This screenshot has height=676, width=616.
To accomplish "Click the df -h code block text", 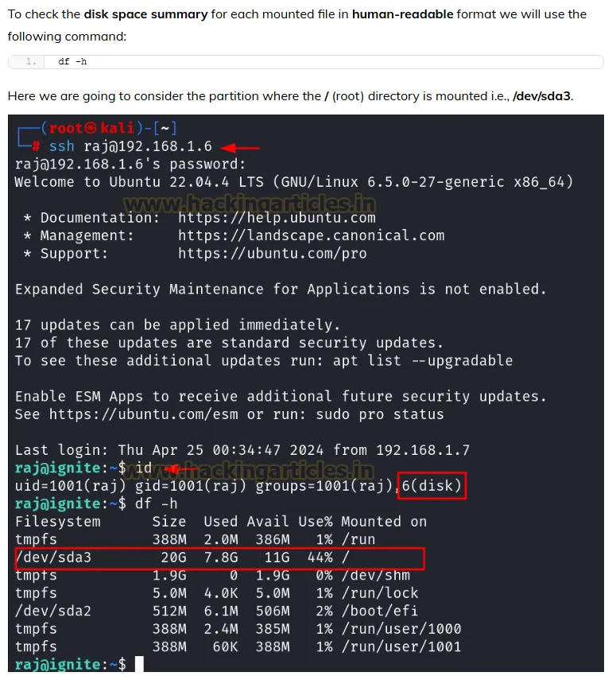I will coord(72,62).
